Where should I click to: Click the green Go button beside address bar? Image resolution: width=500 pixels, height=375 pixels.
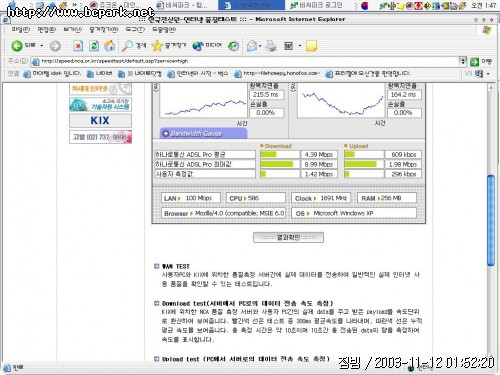pyautogui.click(x=474, y=62)
